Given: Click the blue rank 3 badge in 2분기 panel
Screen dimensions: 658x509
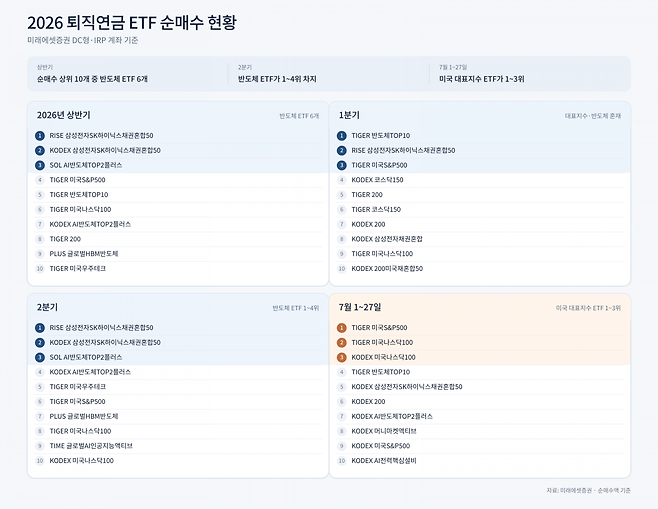Looking at the screenshot, I should coord(40,357).
